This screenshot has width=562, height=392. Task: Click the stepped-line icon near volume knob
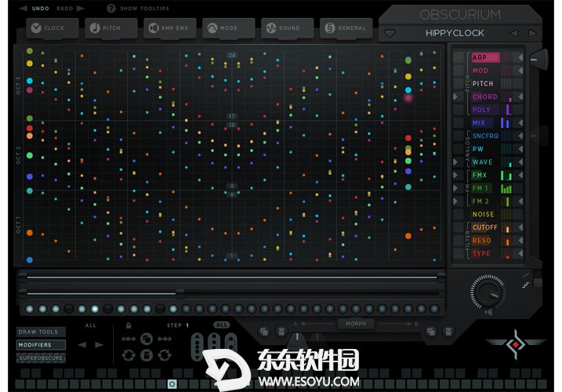tap(526, 285)
